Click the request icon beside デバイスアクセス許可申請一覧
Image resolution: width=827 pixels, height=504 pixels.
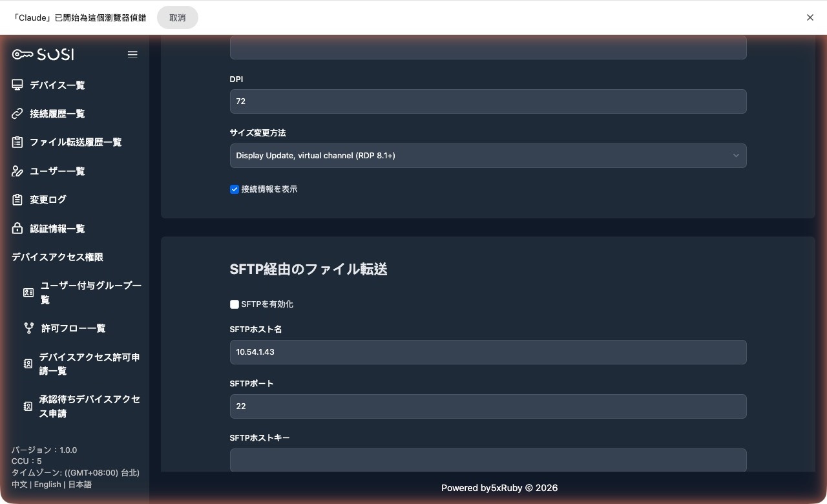click(28, 364)
